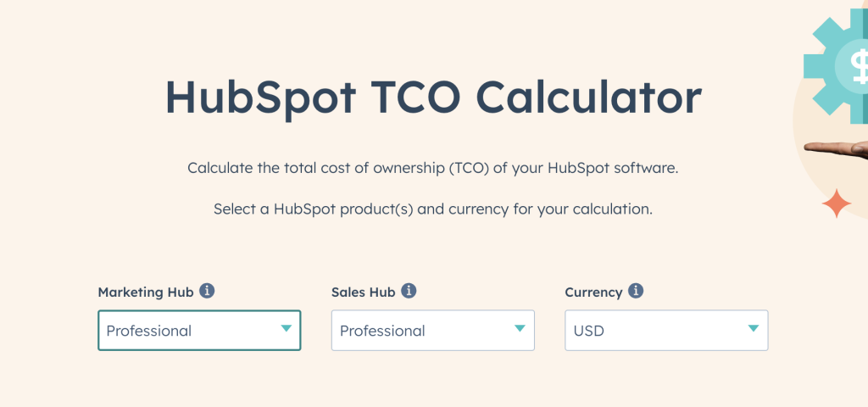The height and width of the screenshot is (407, 868).
Task: Click the 'Sales Hub' field label
Action: coord(363,292)
